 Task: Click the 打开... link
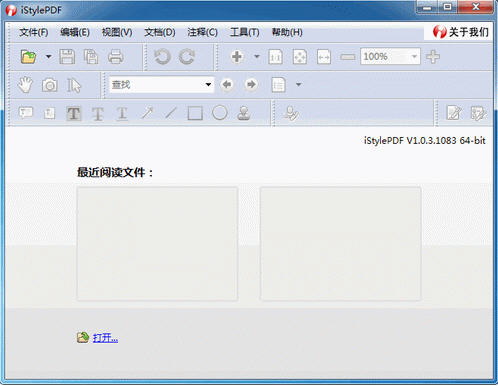pyautogui.click(x=105, y=338)
